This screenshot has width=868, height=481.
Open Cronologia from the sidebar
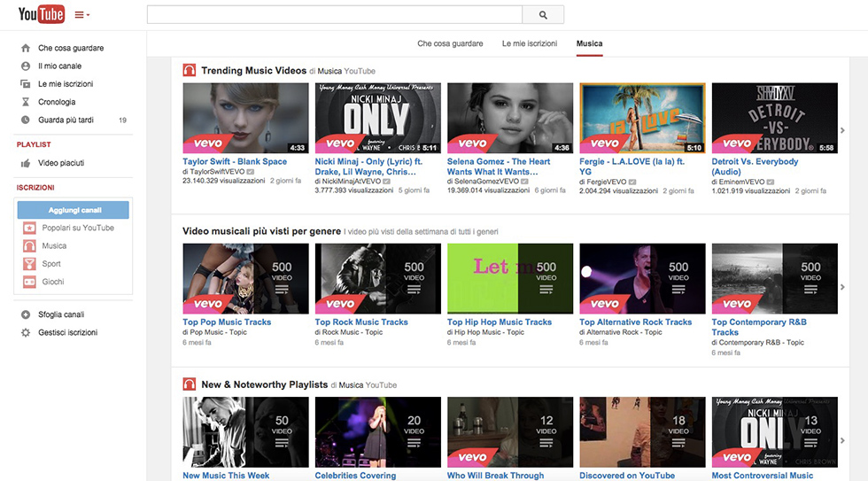[x=57, y=102]
